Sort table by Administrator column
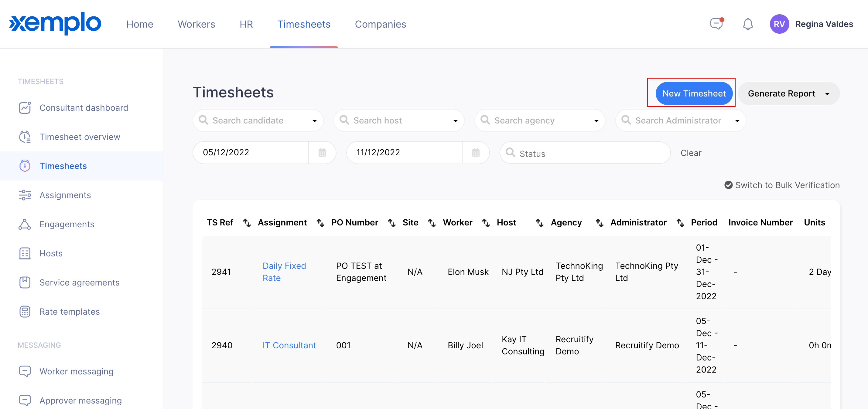 click(680, 223)
